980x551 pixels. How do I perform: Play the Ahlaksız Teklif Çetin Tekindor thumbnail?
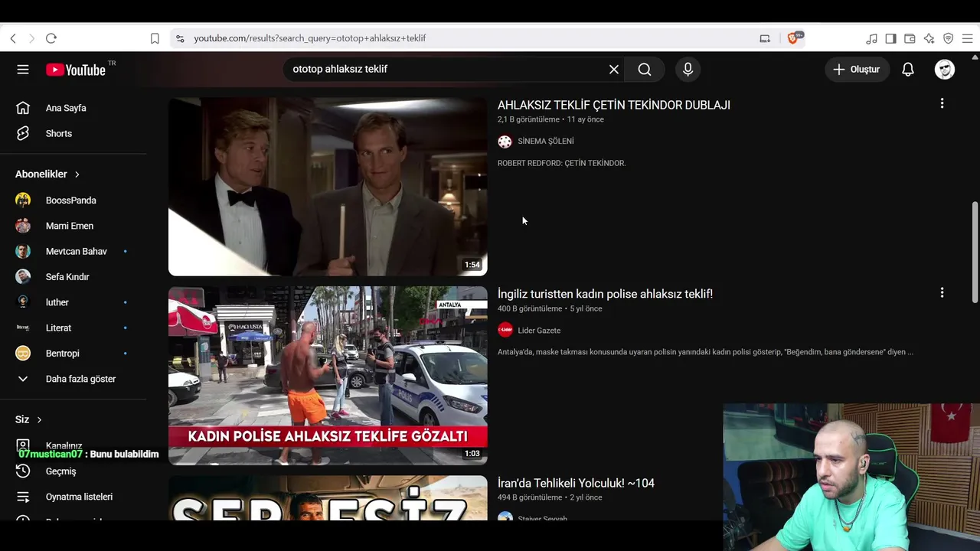328,186
